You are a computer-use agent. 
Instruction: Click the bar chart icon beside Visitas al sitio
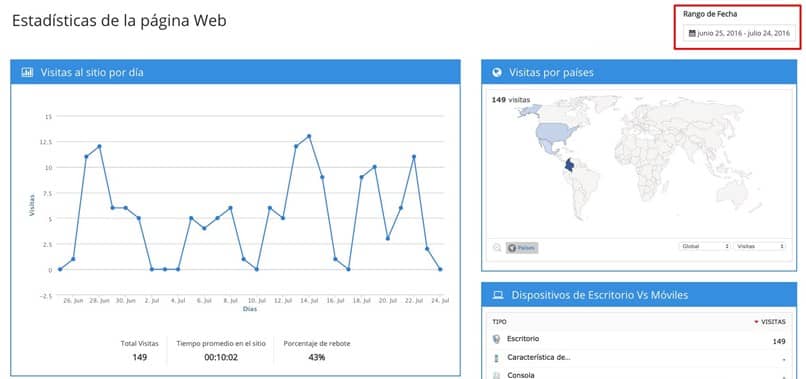pos(27,73)
